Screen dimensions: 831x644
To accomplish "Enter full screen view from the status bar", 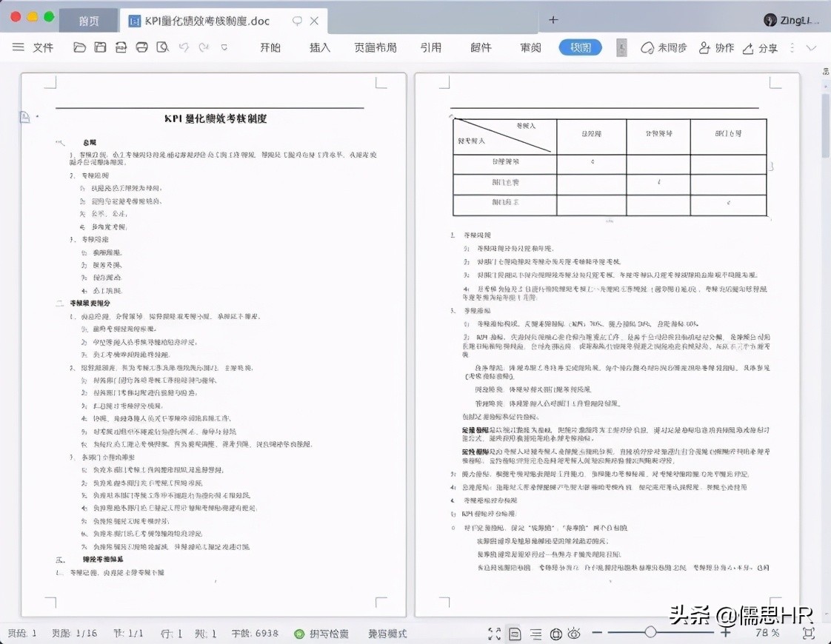I will [x=494, y=634].
